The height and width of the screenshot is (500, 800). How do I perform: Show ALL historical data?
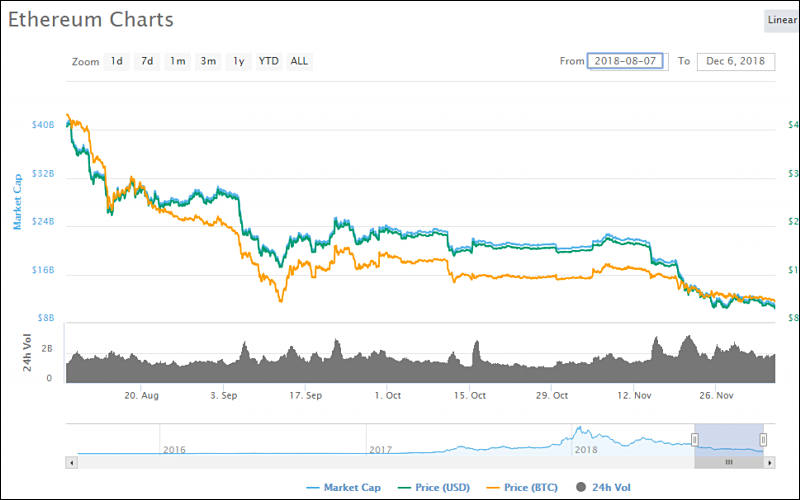click(299, 61)
